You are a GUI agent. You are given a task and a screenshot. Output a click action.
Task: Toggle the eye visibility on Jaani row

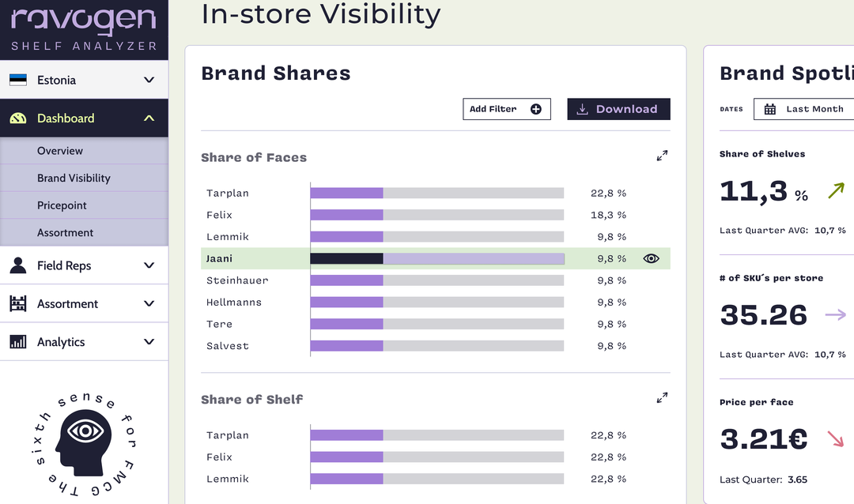coord(651,258)
